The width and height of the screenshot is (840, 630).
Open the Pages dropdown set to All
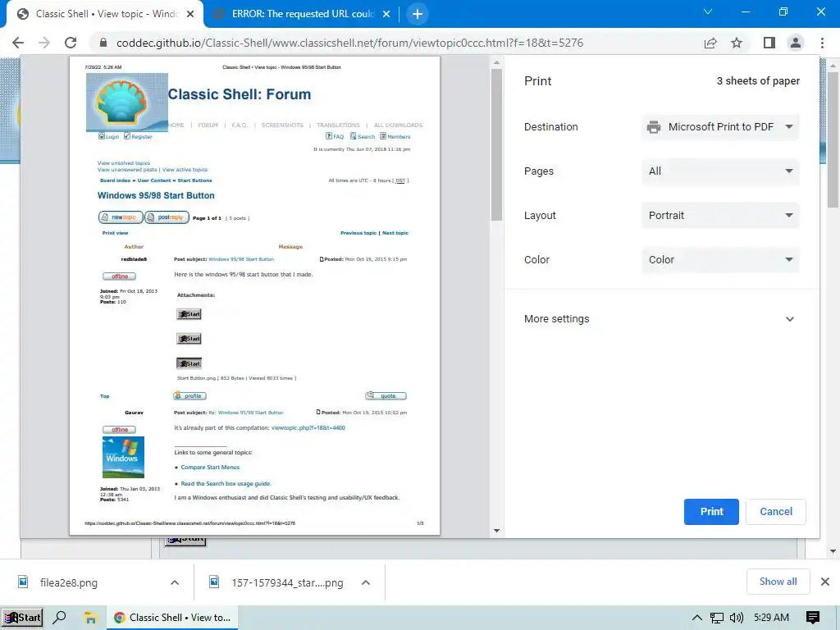click(720, 171)
